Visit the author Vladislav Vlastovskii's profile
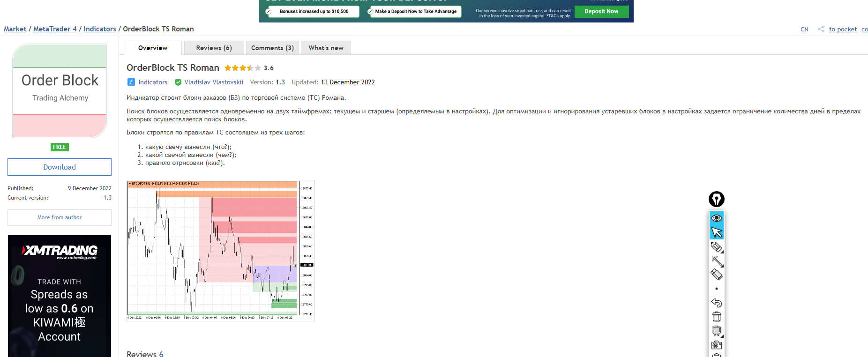 pyautogui.click(x=214, y=82)
